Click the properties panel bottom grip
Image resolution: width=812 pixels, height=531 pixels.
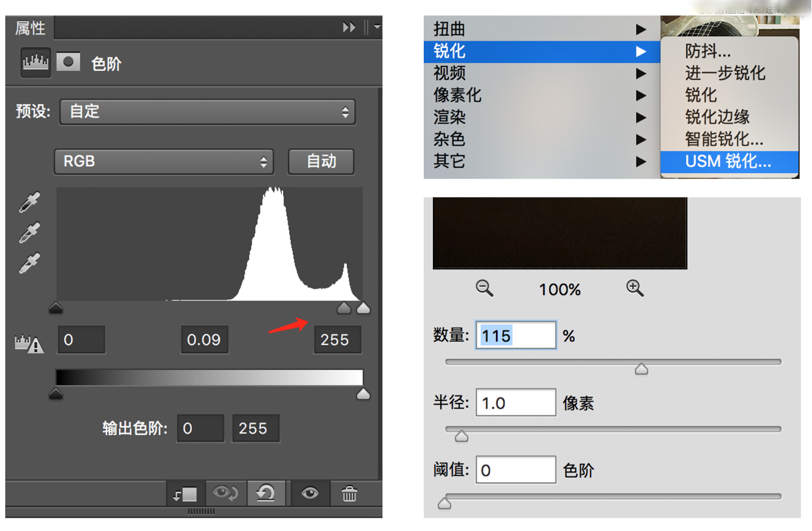click(x=201, y=511)
